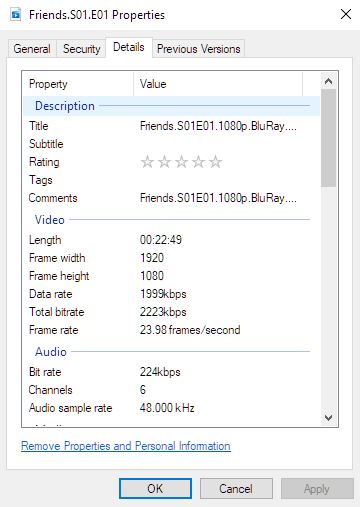
Task: Click the Title property label
Action: (39, 126)
